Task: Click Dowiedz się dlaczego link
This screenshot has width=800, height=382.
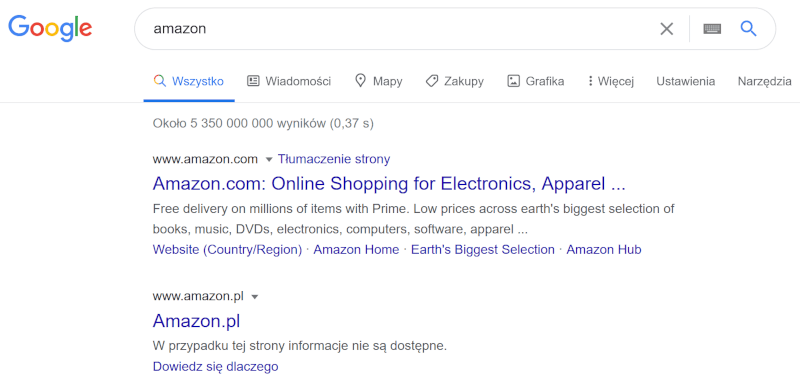Action: point(215,366)
